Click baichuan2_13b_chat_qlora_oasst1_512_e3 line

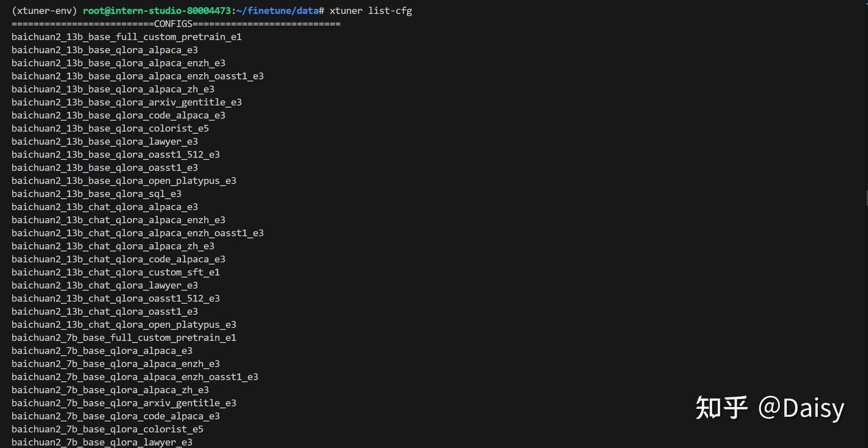(x=116, y=298)
